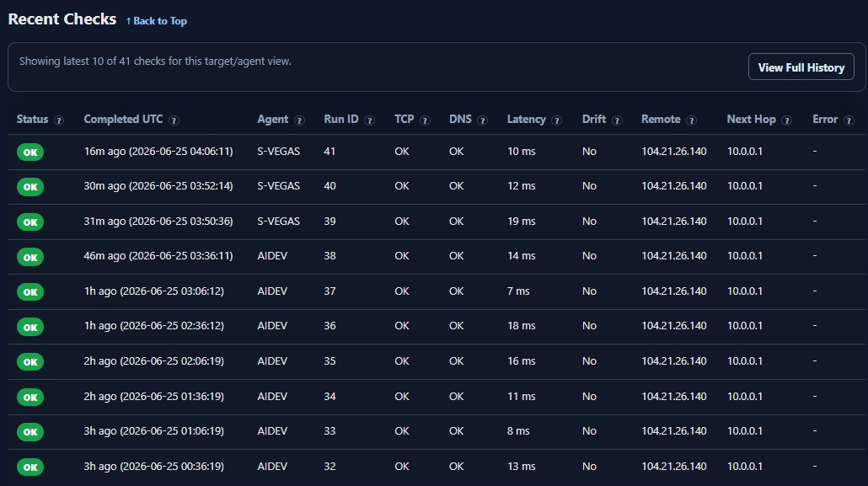The image size is (868, 486).
Task: Click help icon next to Drift header
Action: click(x=617, y=120)
